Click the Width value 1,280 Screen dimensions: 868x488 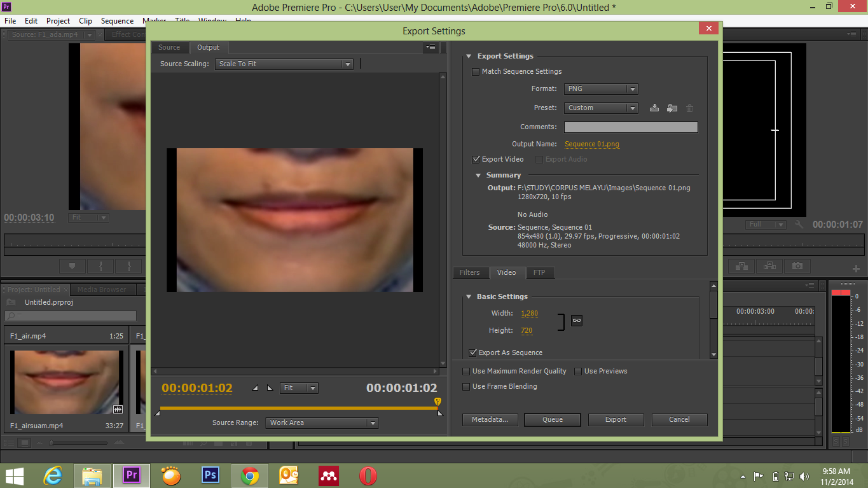pyautogui.click(x=530, y=314)
